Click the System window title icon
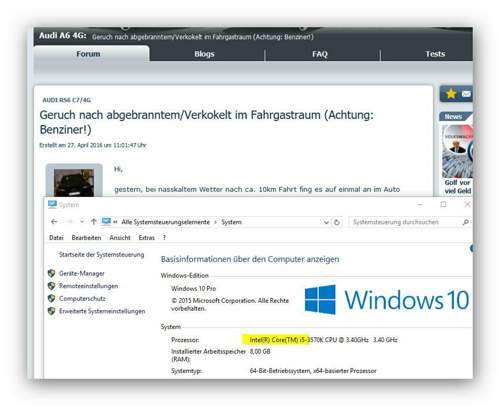Viewport: 500px width, 406px height. tap(52, 204)
